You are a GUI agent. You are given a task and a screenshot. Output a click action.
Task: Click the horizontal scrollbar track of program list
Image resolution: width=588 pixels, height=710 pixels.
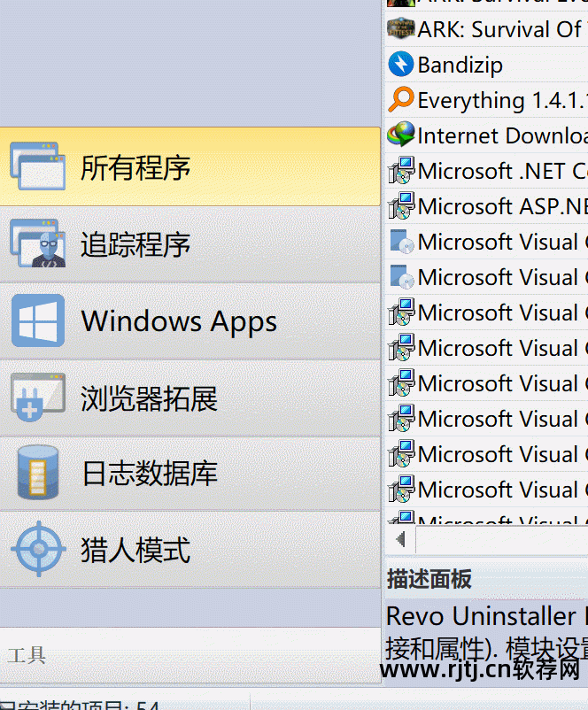pos(501,539)
